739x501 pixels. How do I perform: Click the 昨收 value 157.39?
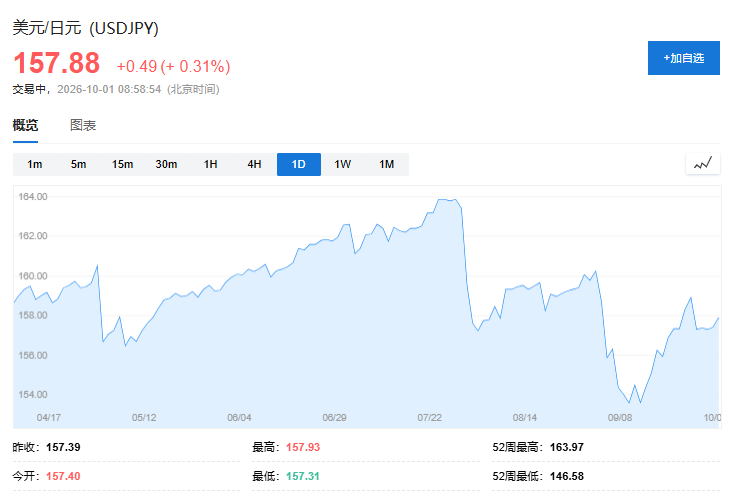[63, 447]
